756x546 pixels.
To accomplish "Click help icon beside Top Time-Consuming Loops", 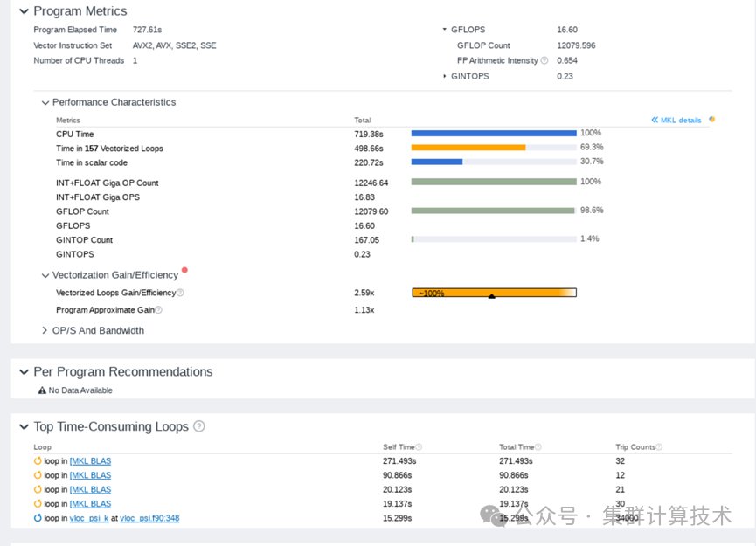I will coord(198,426).
